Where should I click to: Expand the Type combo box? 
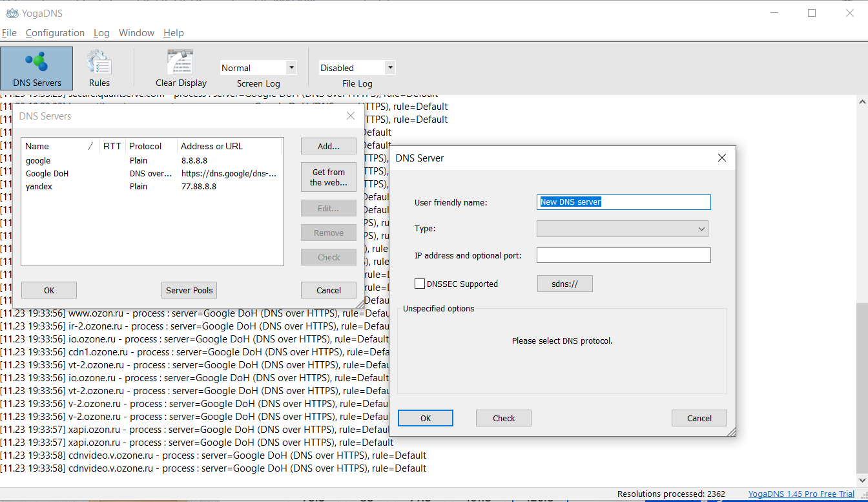[623, 229]
